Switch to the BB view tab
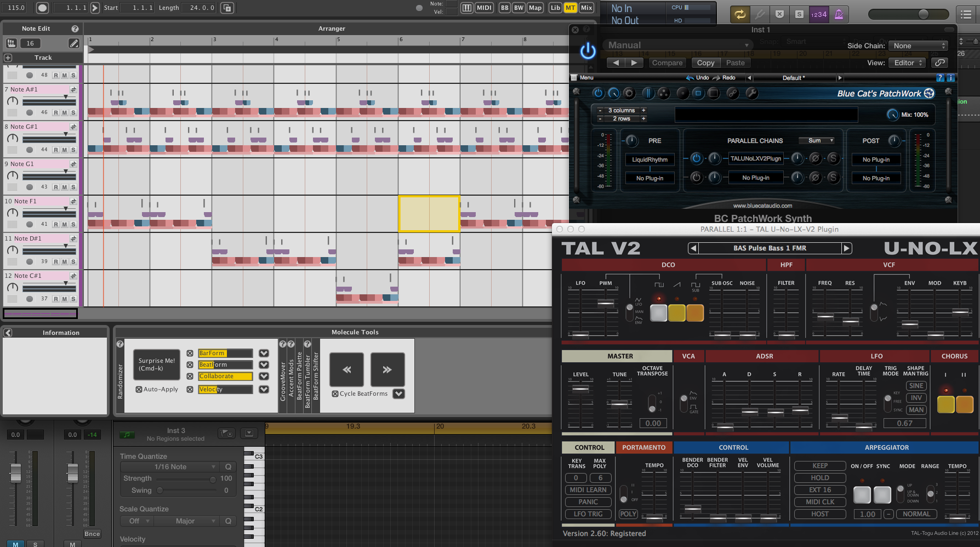Screen dimensions: 980x547 click(504, 8)
